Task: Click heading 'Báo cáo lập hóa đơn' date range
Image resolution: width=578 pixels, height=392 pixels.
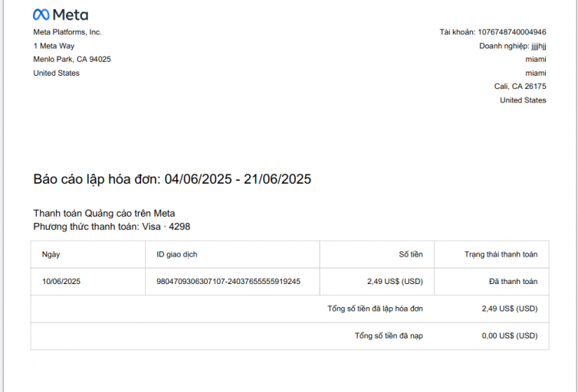Action: pyautogui.click(x=172, y=179)
